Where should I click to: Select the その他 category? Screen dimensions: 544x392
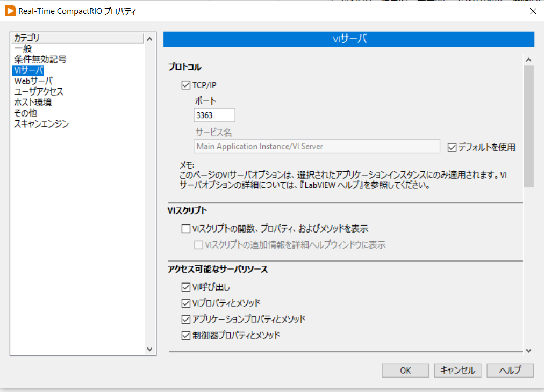26,113
